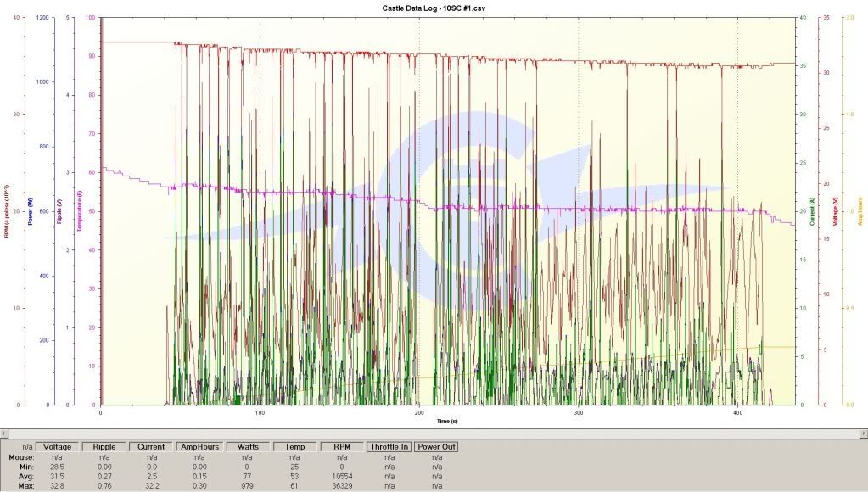
Task: Toggle the Current series button
Action: coord(149,446)
